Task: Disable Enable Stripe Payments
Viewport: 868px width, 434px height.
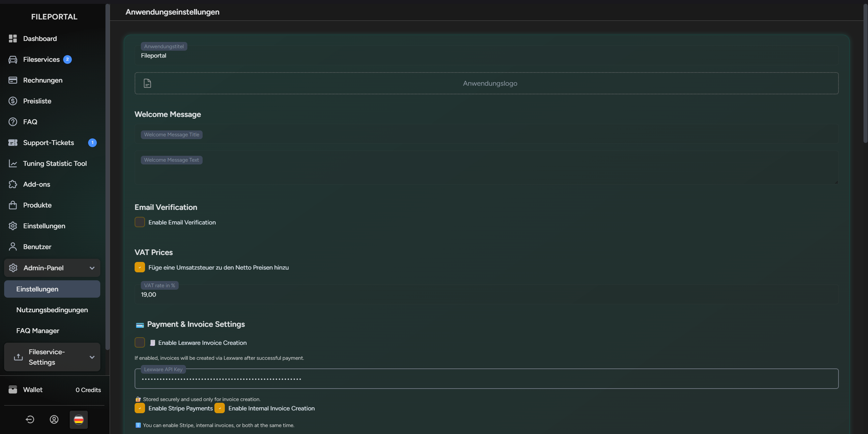Action: tap(139, 408)
